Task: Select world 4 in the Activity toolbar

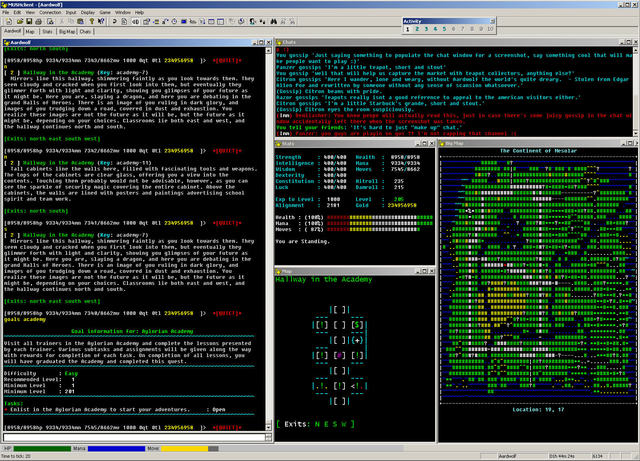Action: (435, 29)
